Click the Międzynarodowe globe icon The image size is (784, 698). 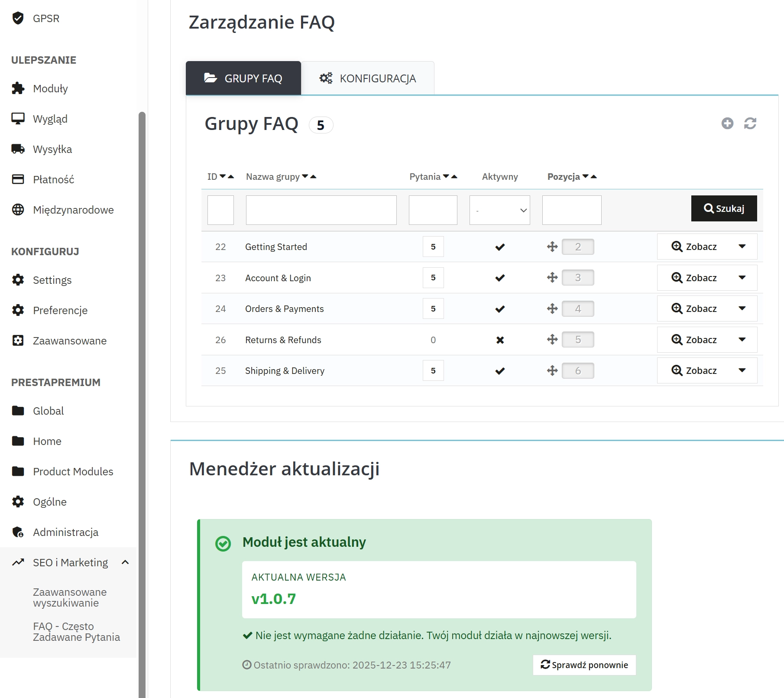[x=18, y=209]
